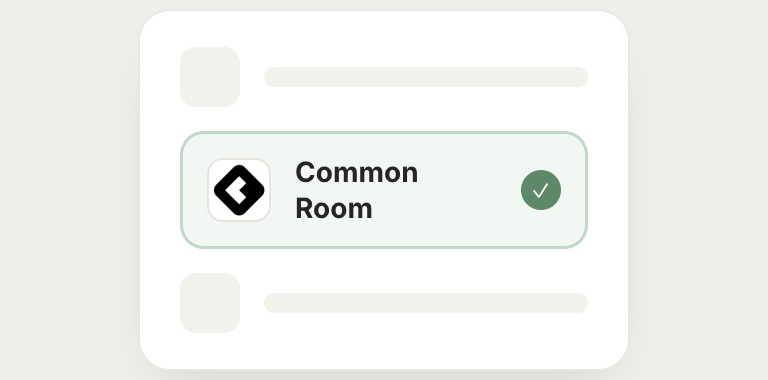Viewport: 768px width, 380px height.
Task: Deselect Common Room using its checkmark
Action: (541, 190)
